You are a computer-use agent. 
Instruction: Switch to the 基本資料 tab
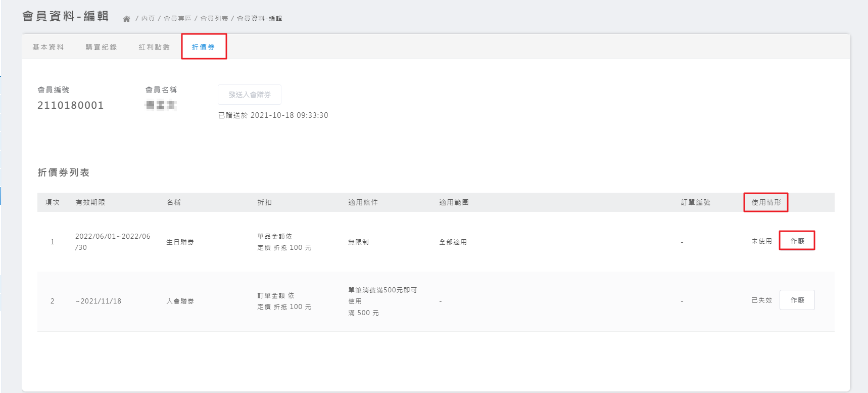(48, 47)
